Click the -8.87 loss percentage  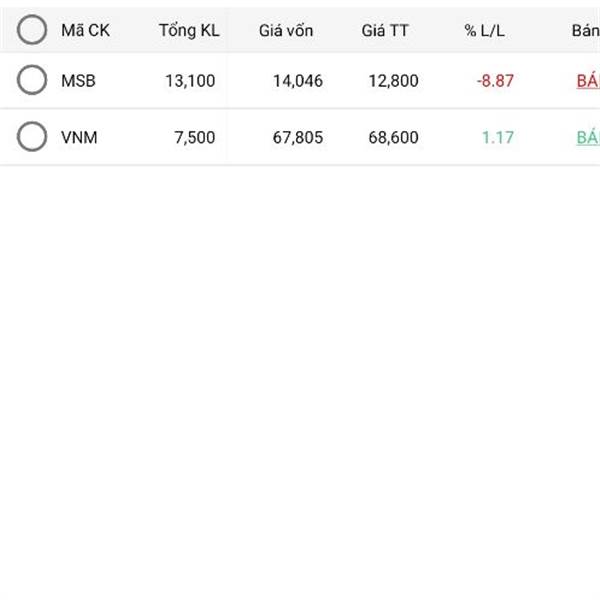click(x=495, y=81)
